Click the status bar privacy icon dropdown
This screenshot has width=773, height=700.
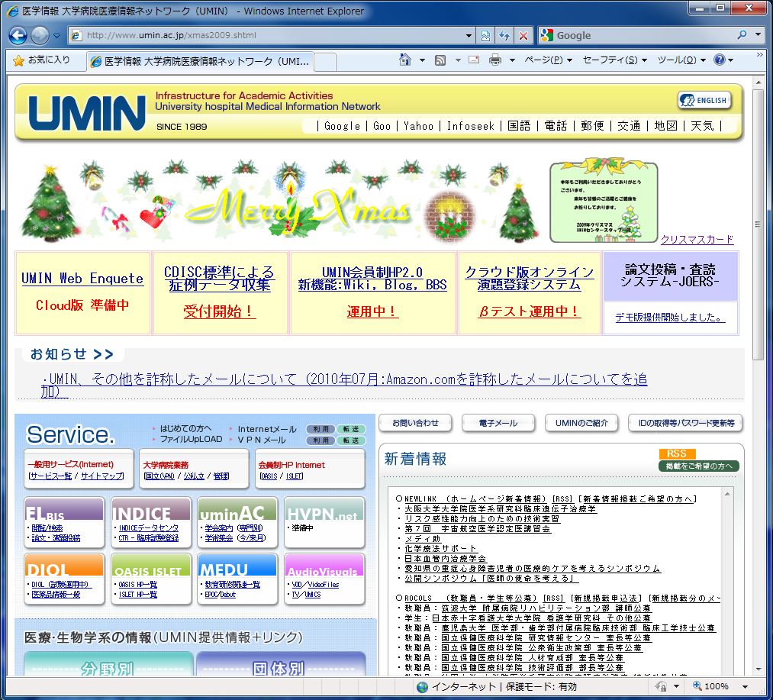pos(676,686)
